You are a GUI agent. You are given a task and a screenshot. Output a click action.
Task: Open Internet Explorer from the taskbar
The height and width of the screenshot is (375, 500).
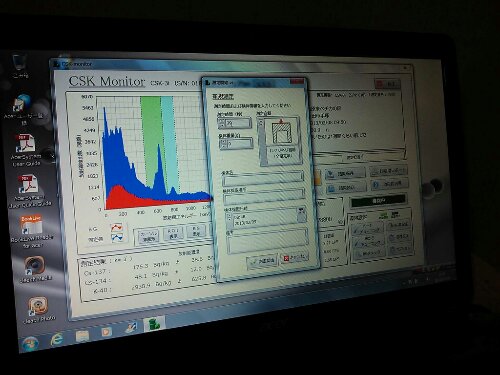[57, 340]
